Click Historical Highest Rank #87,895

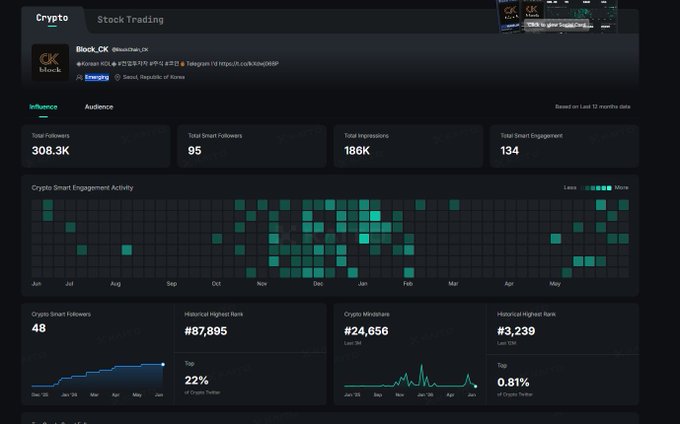coord(206,331)
